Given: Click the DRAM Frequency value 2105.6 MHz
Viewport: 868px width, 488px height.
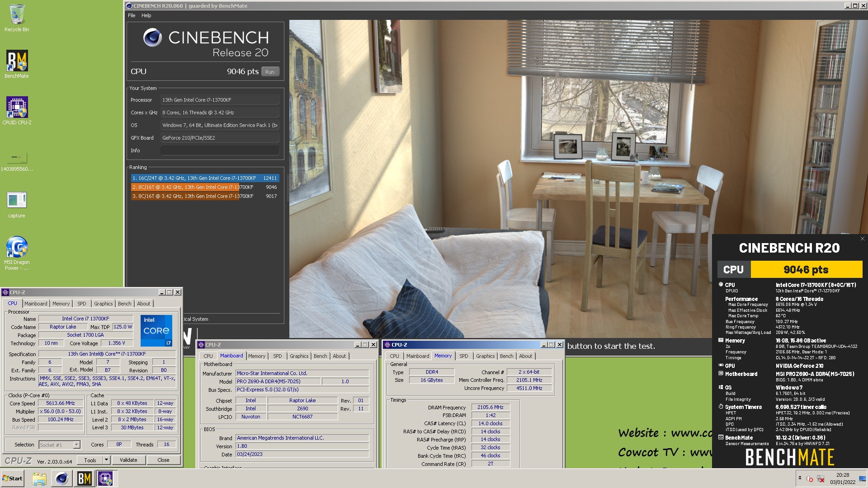Looking at the screenshot, I should coord(491,408).
